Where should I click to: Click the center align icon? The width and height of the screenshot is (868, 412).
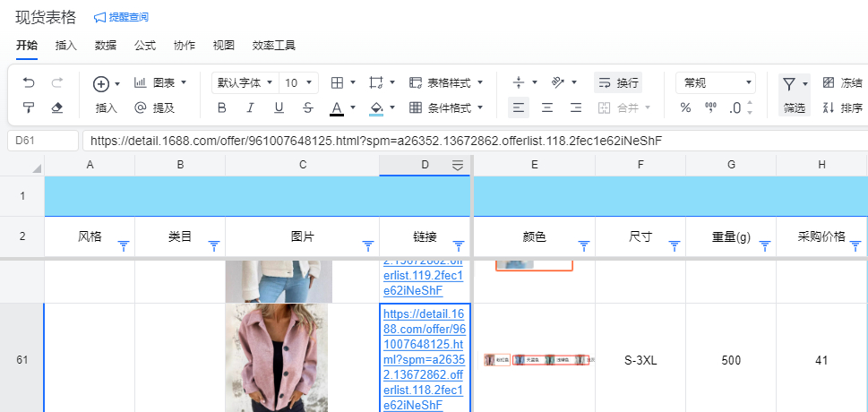pyautogui.click(x=547, y=107)
